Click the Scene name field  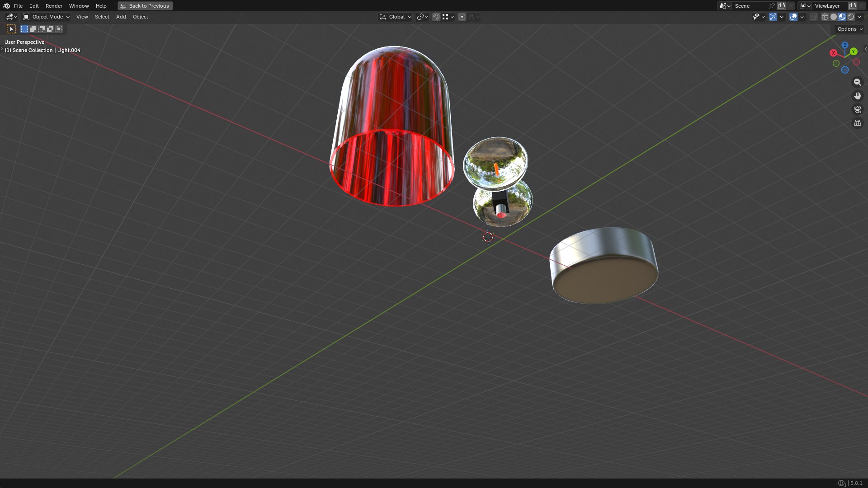tap(750, 6)
